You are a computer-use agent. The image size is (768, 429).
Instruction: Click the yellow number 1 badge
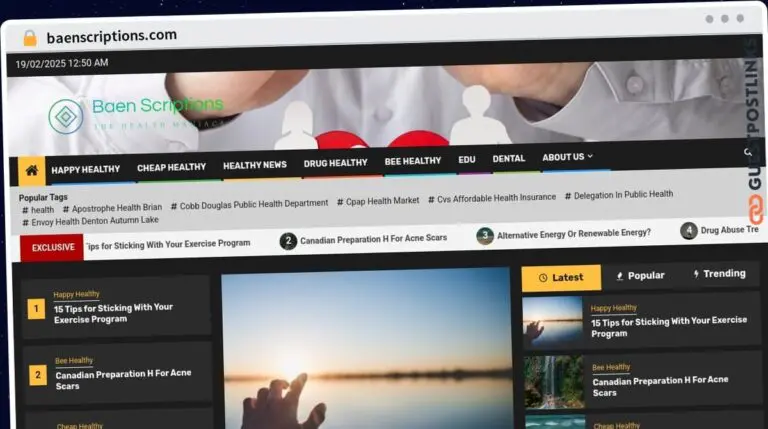coord(36,309)
